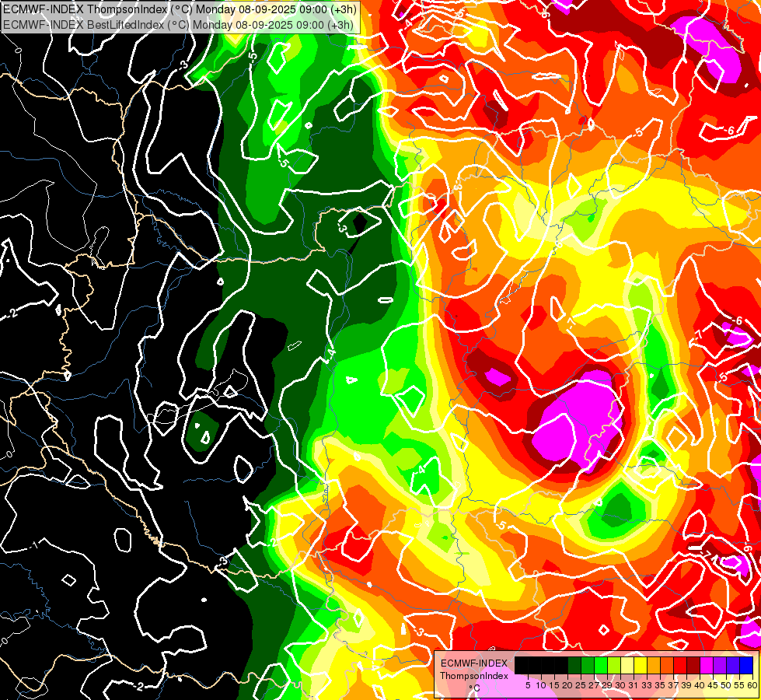761x700 pixels.
Task: Select the pale yellow 30–31 legend swatch
Action: [627, 665]
